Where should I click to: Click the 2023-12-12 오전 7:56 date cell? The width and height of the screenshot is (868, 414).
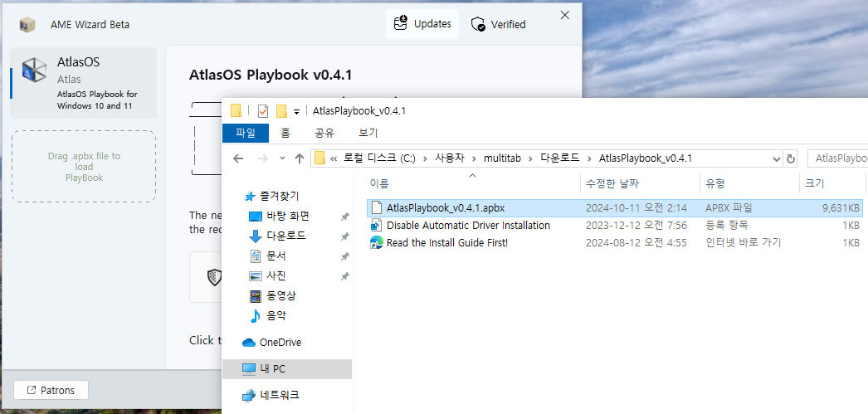(636, 226)
